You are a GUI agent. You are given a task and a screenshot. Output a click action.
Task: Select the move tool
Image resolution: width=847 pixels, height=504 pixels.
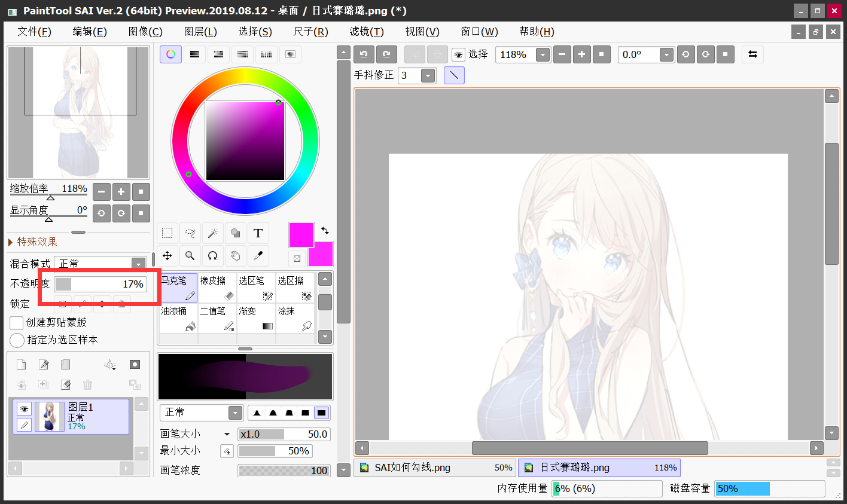click(167, 256)
